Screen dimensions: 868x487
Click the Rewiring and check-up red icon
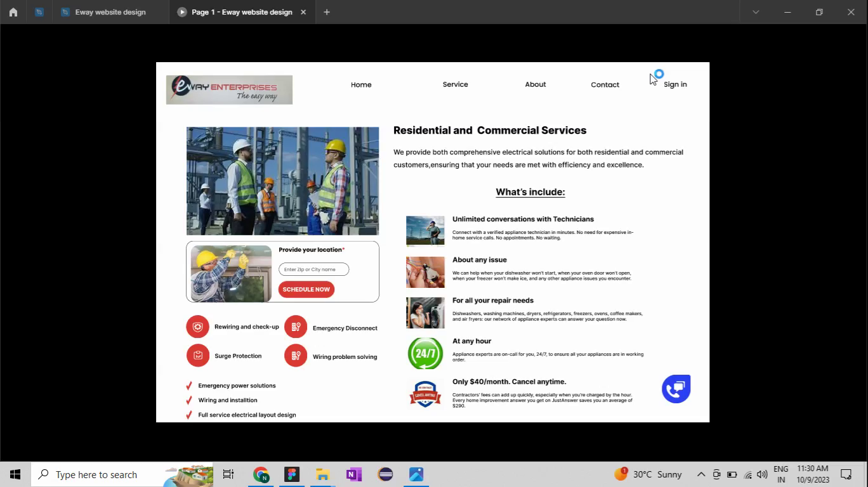198,327
